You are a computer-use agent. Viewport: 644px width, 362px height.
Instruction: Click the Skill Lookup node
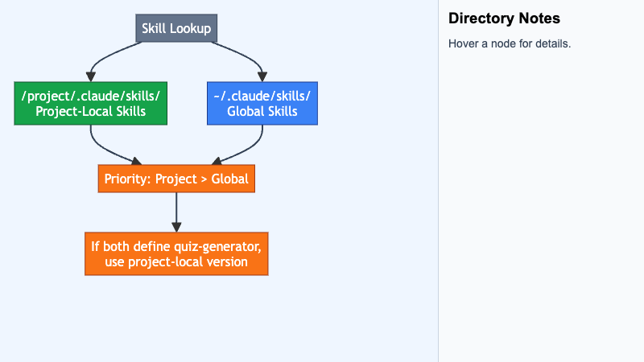coord(176,30)
